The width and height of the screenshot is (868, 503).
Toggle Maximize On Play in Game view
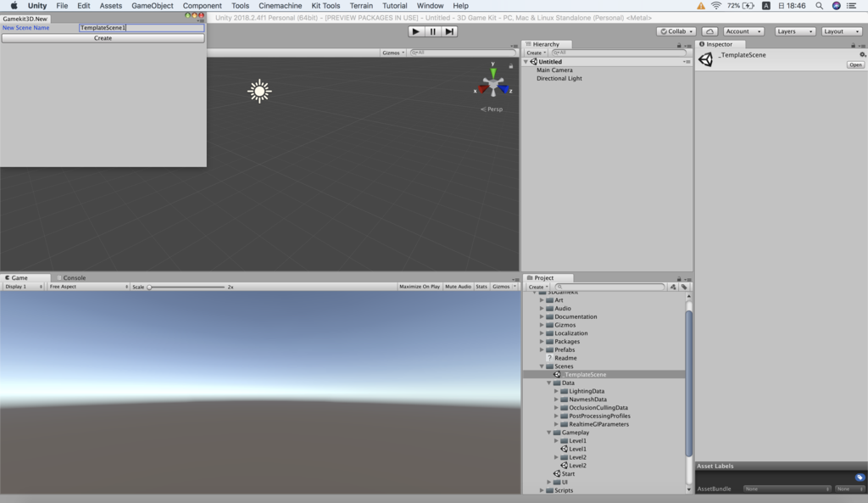point(420,287)
